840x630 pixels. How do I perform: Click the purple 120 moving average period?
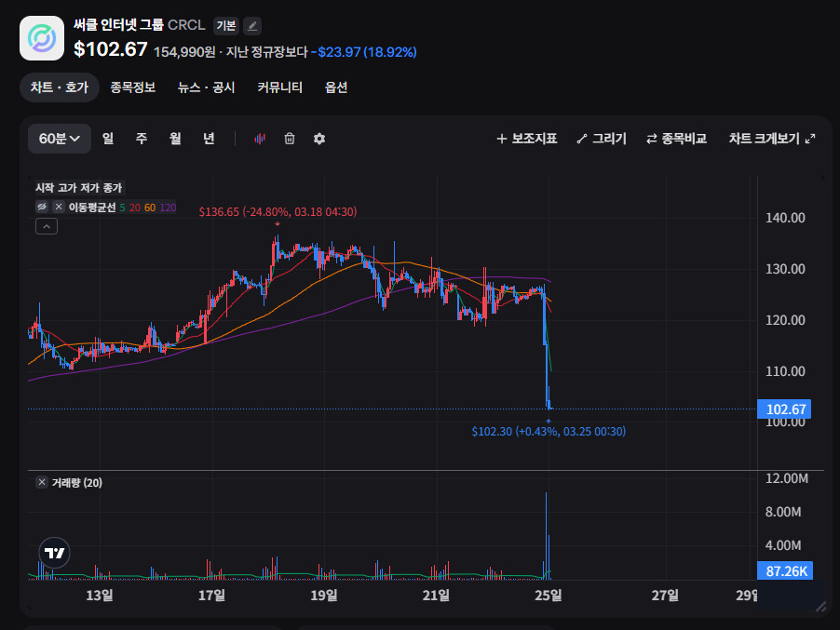click(168, 208)
